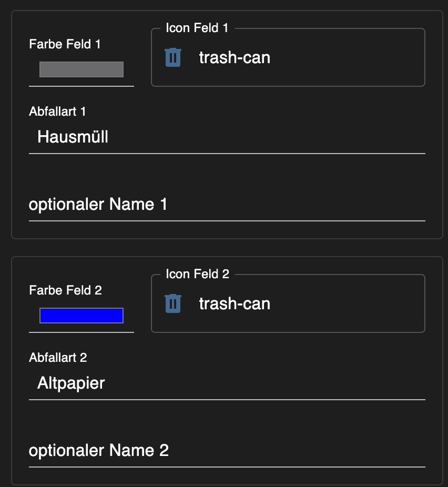The height and width of the screenshot is (487, 448).
Task: Click the "Icon Feld 2" legend label
Action: 197,274
